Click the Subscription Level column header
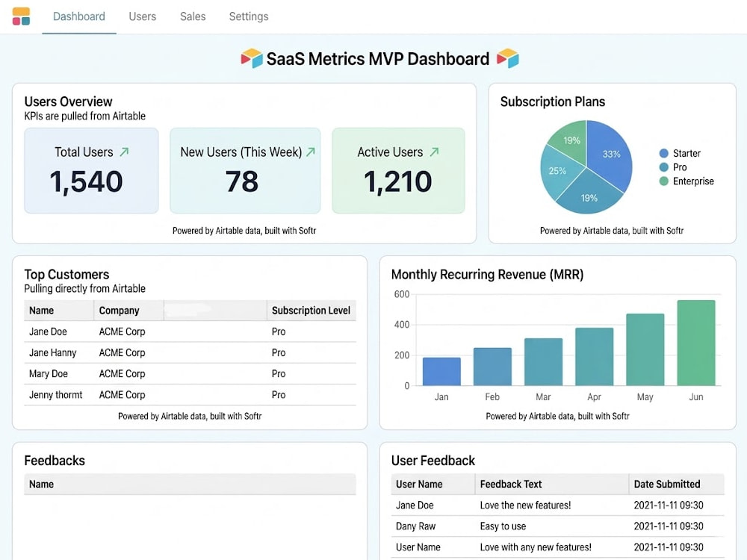This screenshot has height=560, width=747. click(x=311, y=311)
